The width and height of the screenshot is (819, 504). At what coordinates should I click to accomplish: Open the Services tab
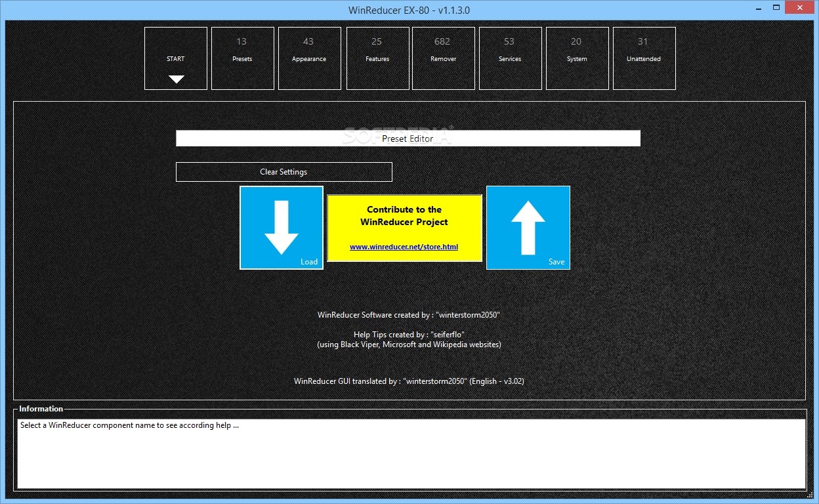tap(510, 58)
